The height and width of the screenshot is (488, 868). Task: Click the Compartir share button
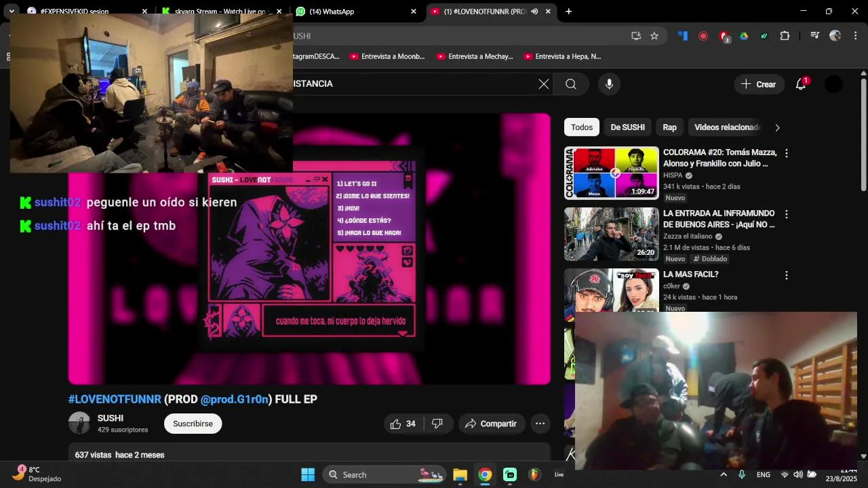[x=491, y=424]
